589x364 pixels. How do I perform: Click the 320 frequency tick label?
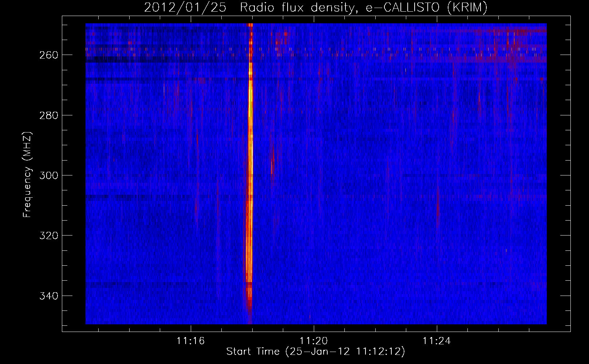point(49,236)
